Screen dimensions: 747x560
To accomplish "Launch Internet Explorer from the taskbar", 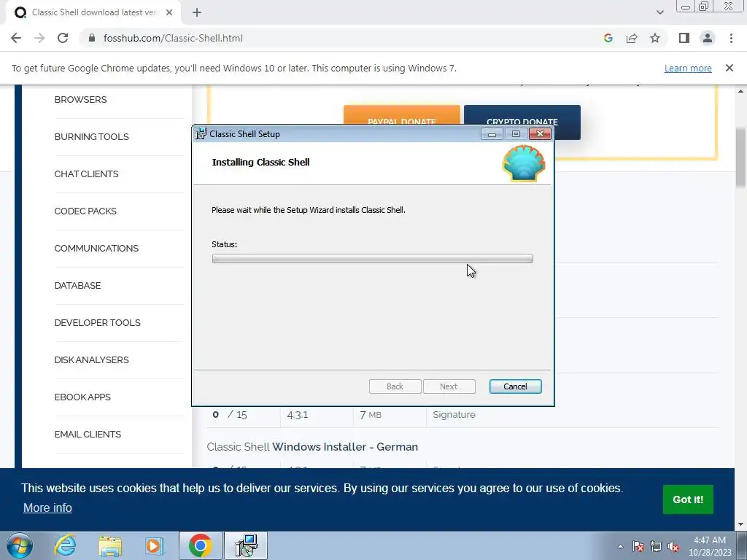I will click(x=65, y=545).
